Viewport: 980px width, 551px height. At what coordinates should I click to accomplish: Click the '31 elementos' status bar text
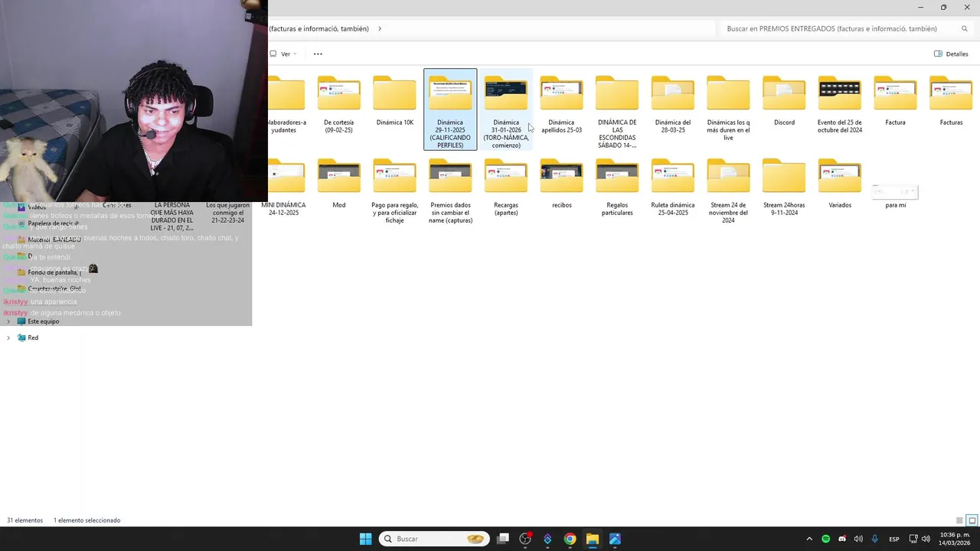click(24, 520)
